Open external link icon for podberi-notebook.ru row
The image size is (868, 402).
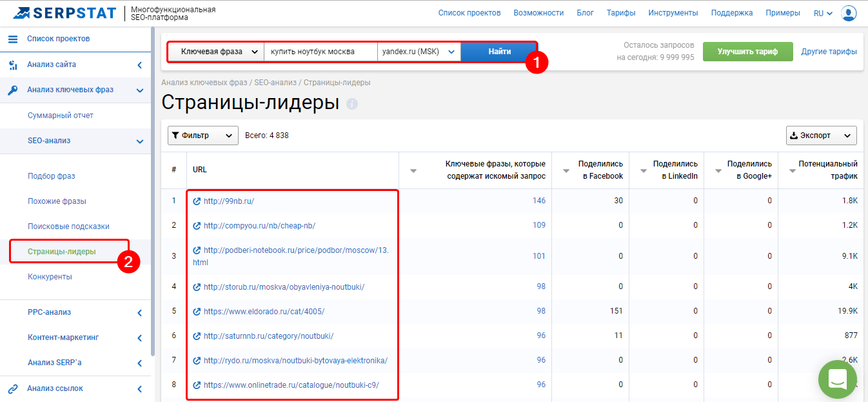(197, 250)
